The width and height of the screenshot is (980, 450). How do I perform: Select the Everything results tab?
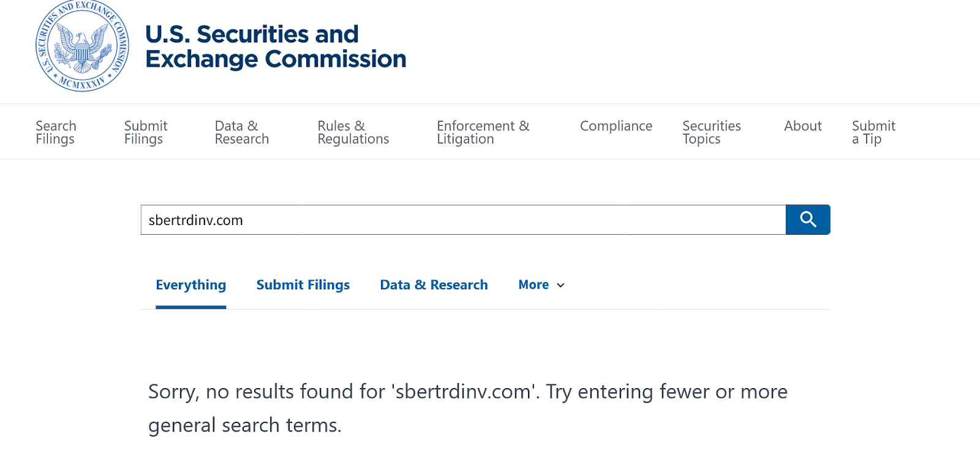point(190,285)
